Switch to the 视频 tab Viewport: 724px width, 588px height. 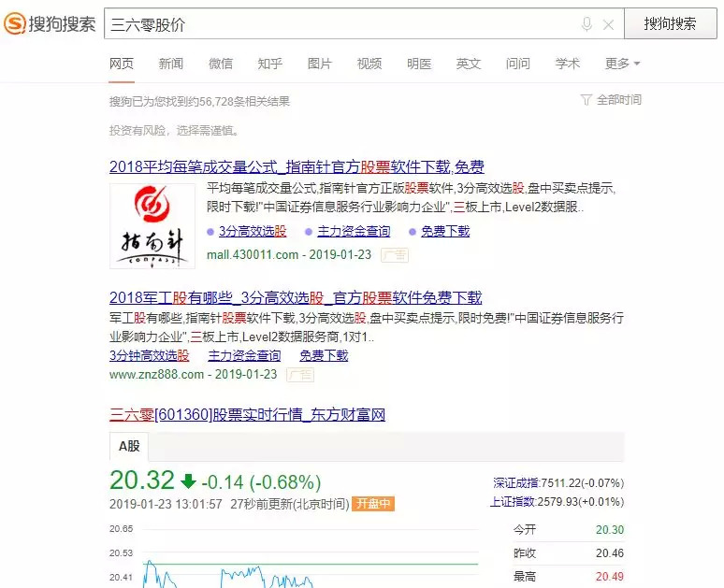point(369,64)
